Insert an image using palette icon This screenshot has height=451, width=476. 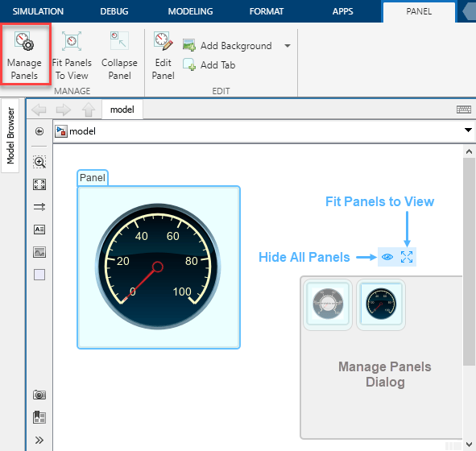39,252
